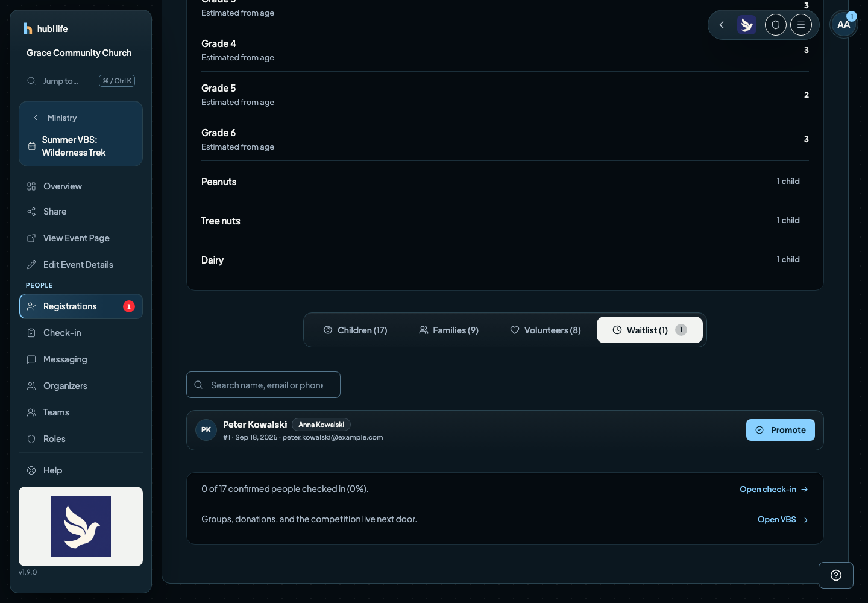
Task: Switch to the Volunteers (8) tab
Action: pyautogui.click(x=546, y=330)
